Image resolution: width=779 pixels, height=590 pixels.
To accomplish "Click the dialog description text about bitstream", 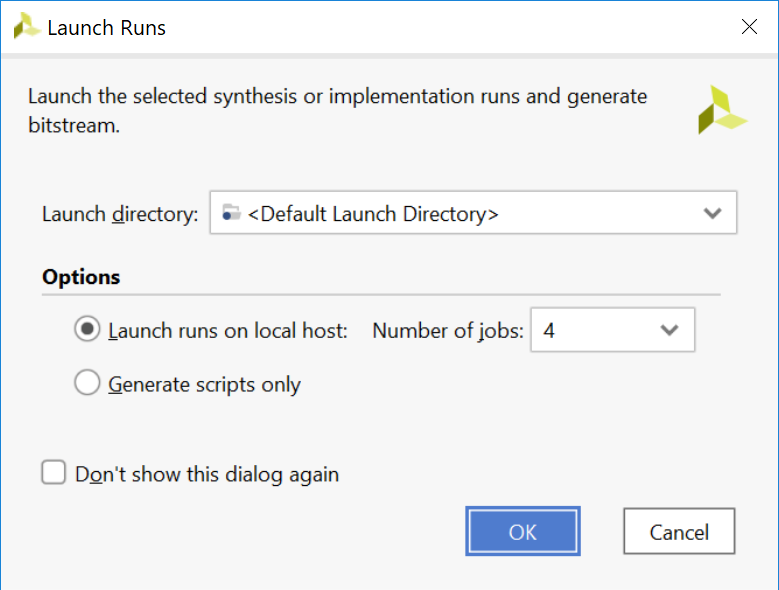I will (x=337, y=111).
